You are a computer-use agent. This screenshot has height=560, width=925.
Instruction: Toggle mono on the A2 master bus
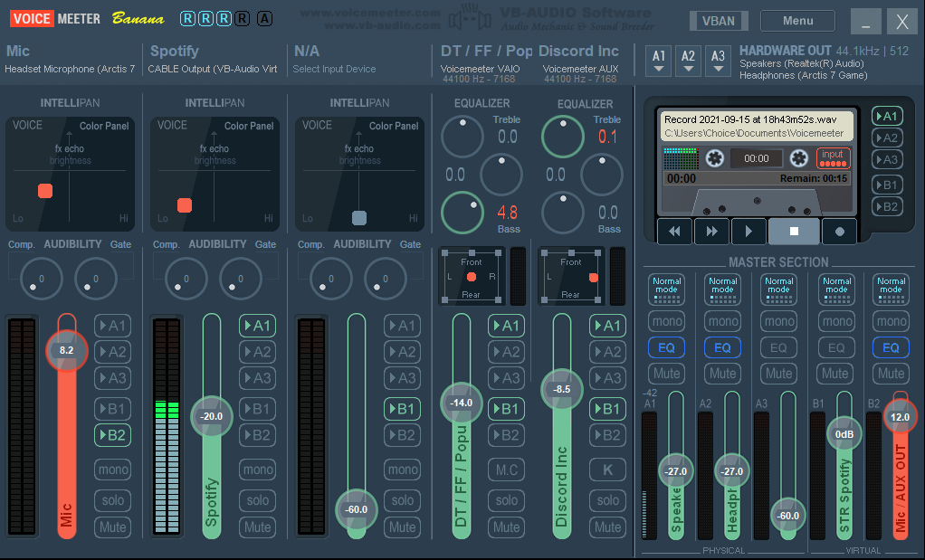click(x=722, y=321)
